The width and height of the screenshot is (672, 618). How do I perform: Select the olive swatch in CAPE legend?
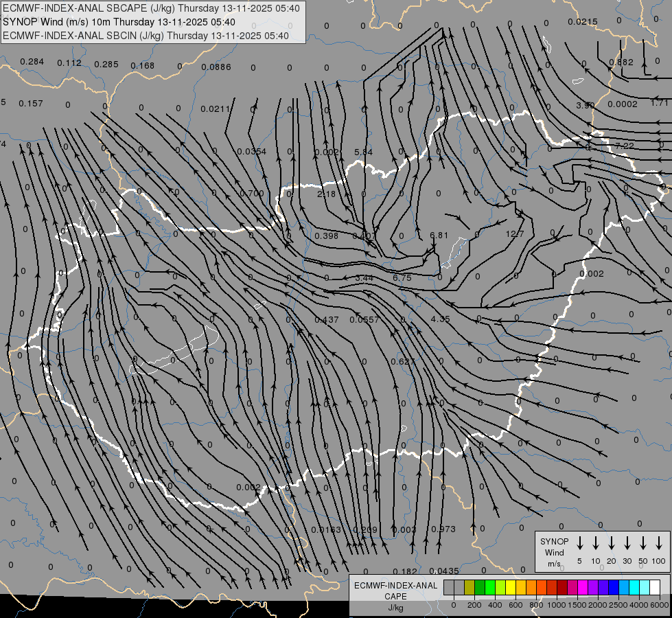(x=470, y=587)
